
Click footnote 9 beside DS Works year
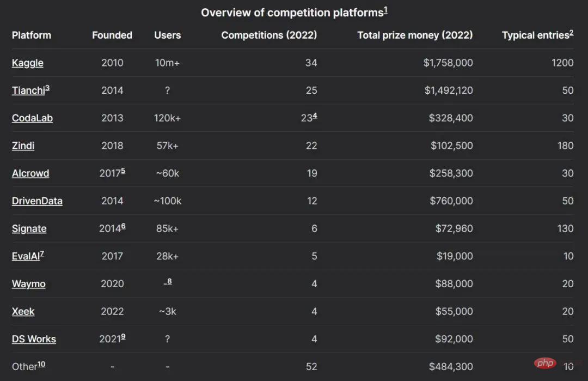pyautogui.click(x=123, y=336)
